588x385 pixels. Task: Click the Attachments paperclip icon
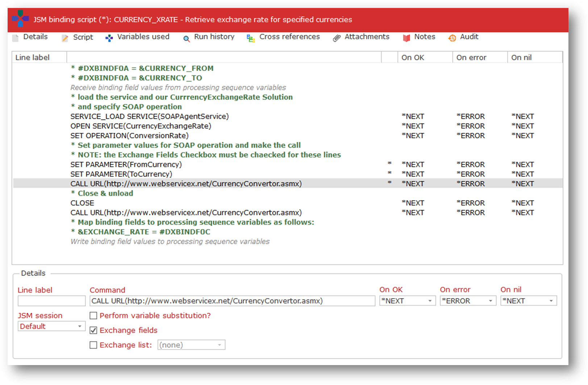click(x=337, y=38)
